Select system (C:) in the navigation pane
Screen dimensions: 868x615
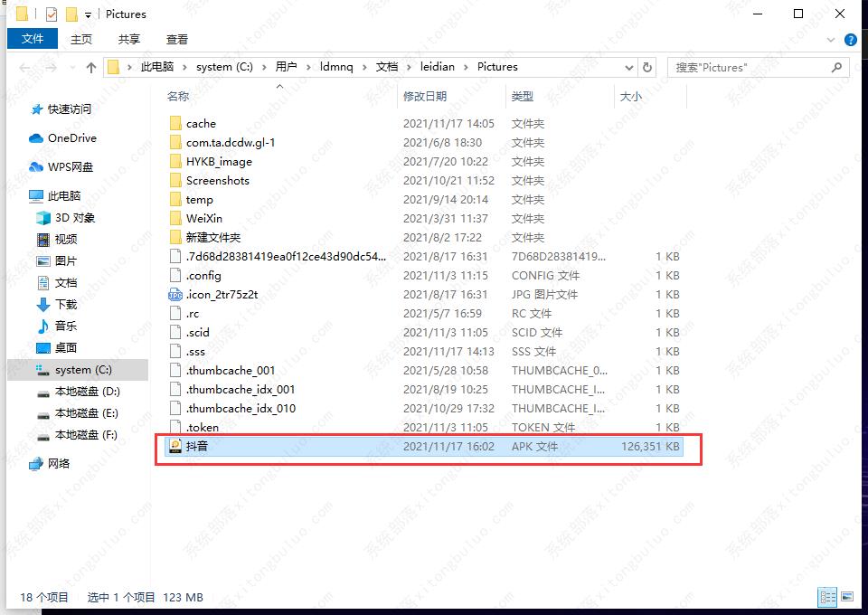tap(83, 370)
